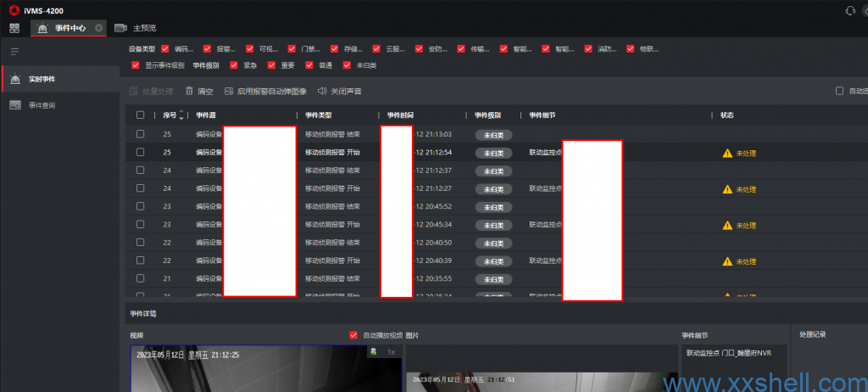The image size is (868, 392).
Task: Click the trash icon for 清空
Action: coord(189,91)
